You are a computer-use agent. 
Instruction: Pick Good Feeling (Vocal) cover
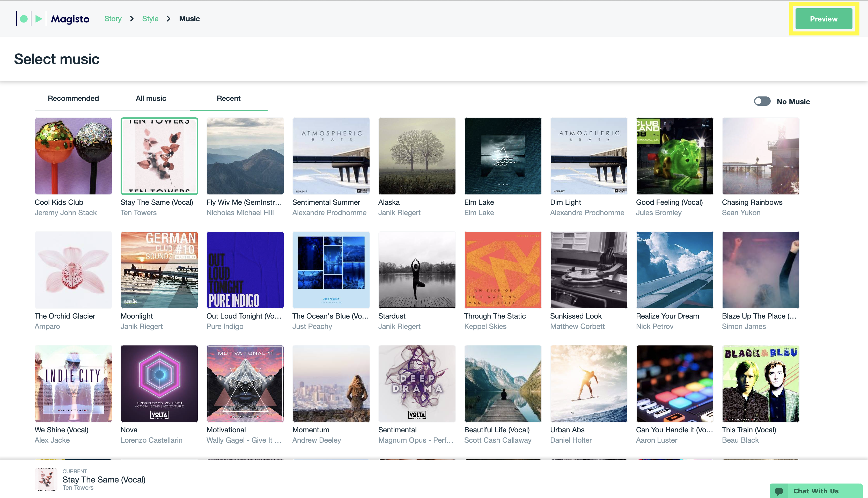click(675, 156)
